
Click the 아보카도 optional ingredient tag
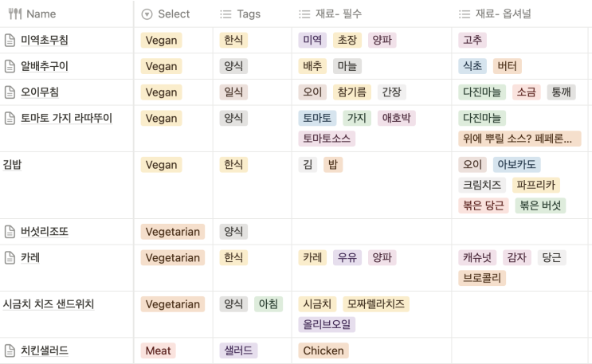(516, 165)
